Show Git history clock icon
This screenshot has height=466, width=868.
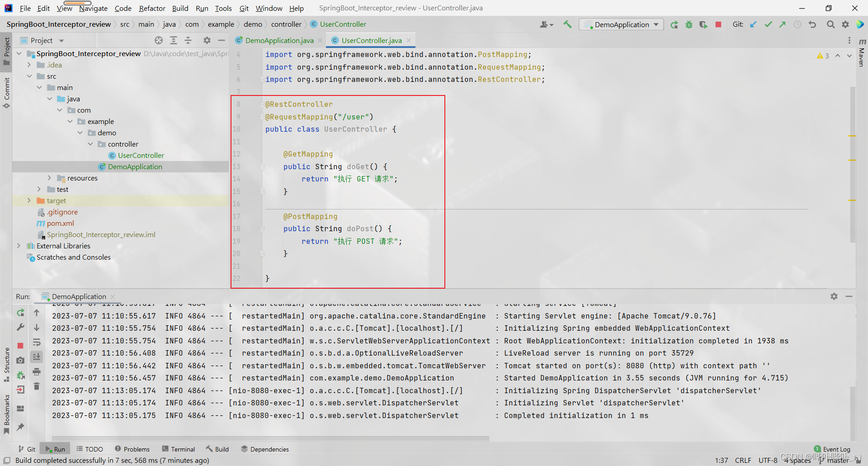(797, 24)
